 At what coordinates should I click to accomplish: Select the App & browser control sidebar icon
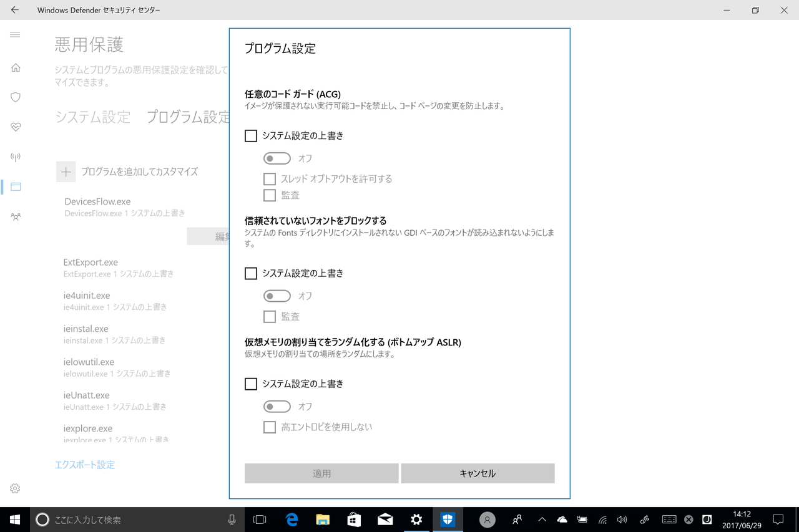14,186
